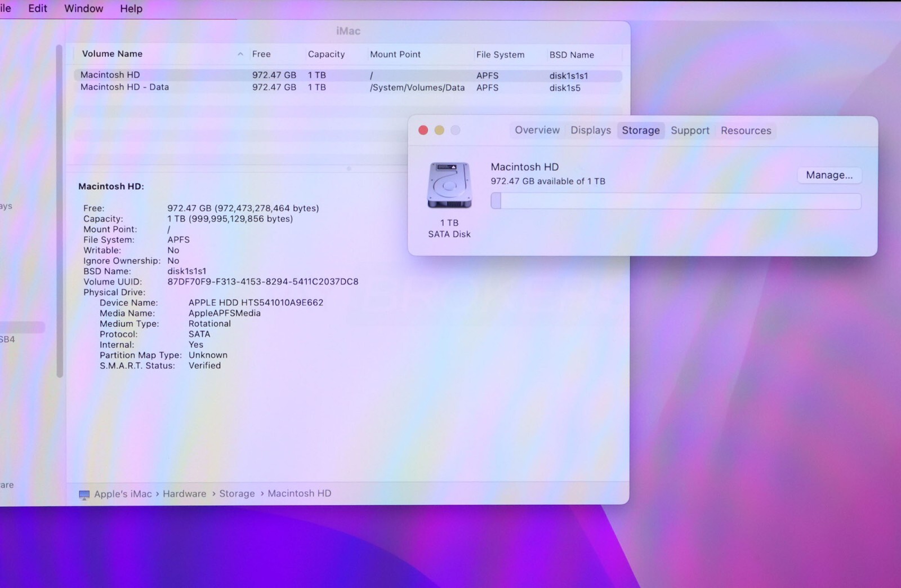Click the Manage... button
Screen dimensions: 901x588
pos(829,175)
